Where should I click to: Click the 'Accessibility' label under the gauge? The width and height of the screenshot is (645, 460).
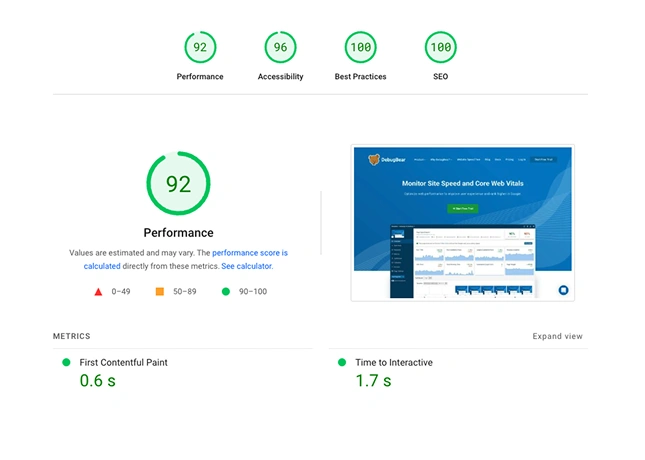281,77
